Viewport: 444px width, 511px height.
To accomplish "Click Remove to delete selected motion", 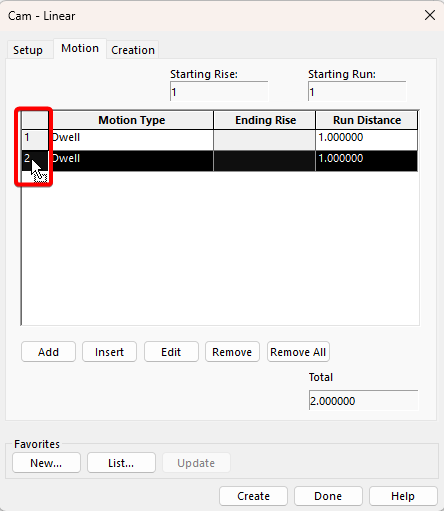I will coord(232,352).
